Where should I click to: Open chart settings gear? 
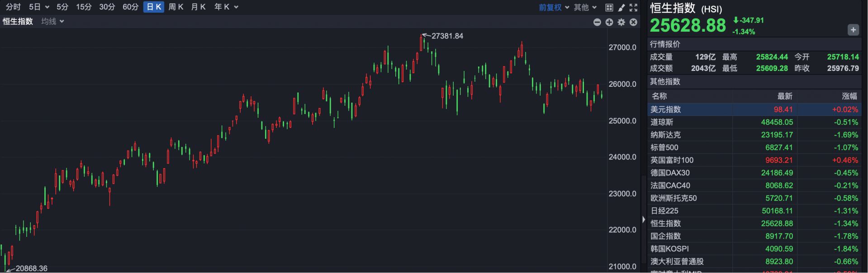[621, 22]
